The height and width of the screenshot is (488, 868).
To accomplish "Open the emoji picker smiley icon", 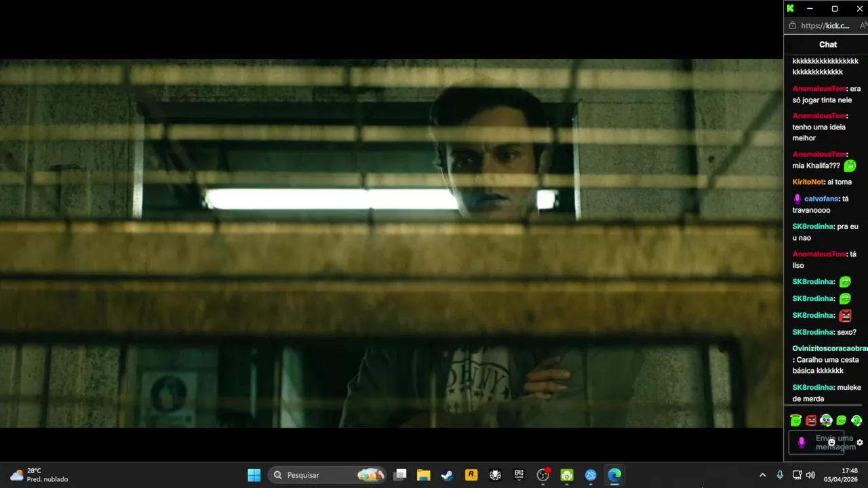I will point(831,442).
